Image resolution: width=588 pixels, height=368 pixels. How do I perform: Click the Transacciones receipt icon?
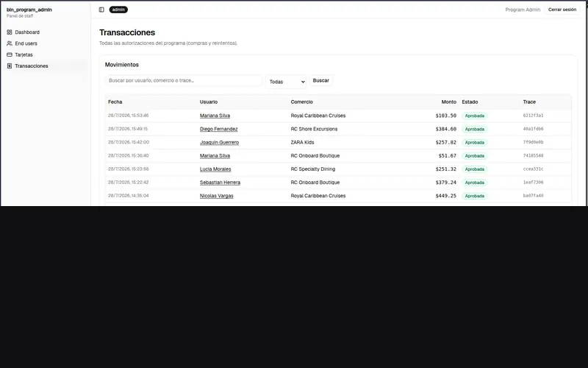coord(10,66)
